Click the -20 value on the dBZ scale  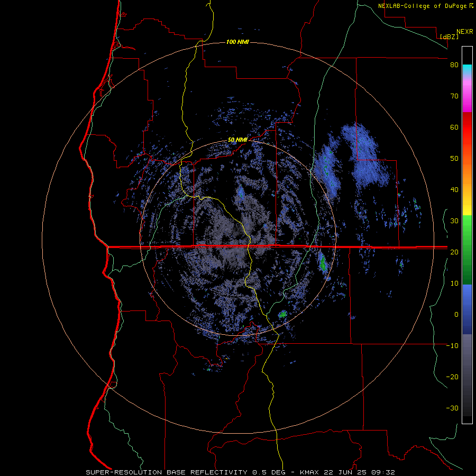coord(452,377)
